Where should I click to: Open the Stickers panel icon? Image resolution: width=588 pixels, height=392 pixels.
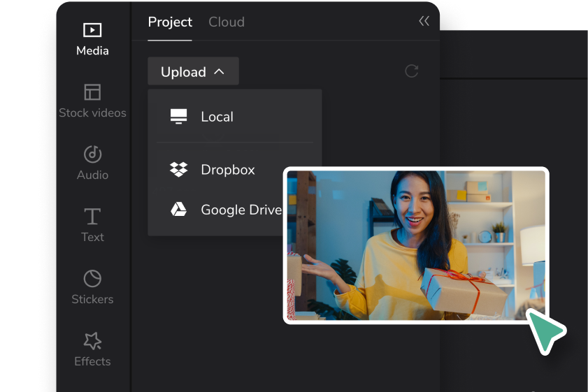click(92, 278)
